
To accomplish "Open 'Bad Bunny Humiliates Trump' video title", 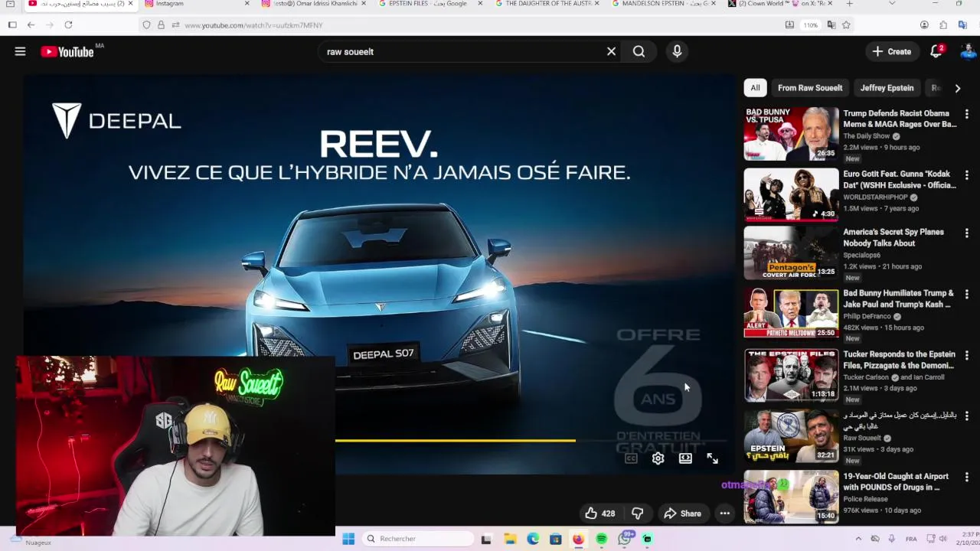I will [x=898, y=298].
